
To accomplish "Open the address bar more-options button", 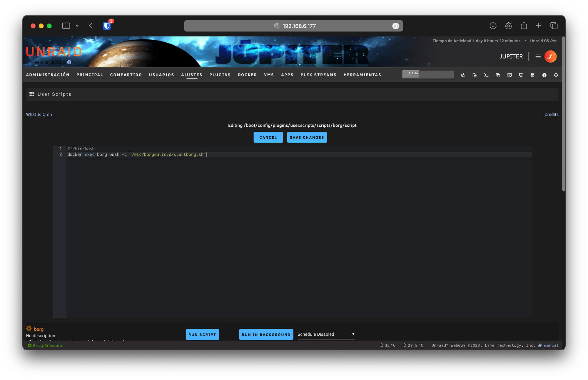I will (395, 26).
